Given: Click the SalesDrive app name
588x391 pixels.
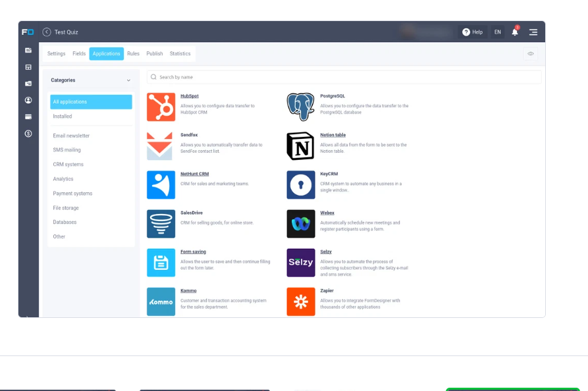Looking at the screenshot, I should (191, 213).
